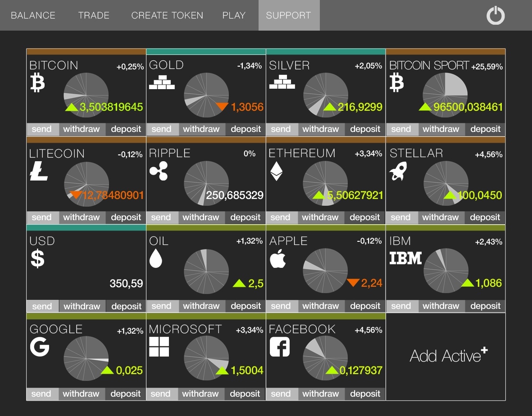The height and width of the screenshot is (416, 532).
Task: Click send on the Bitcoin Sport card
Action: point(402,129)
